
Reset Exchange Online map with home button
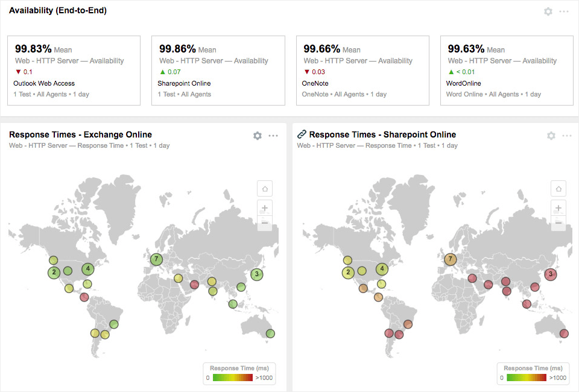point(264,188)
